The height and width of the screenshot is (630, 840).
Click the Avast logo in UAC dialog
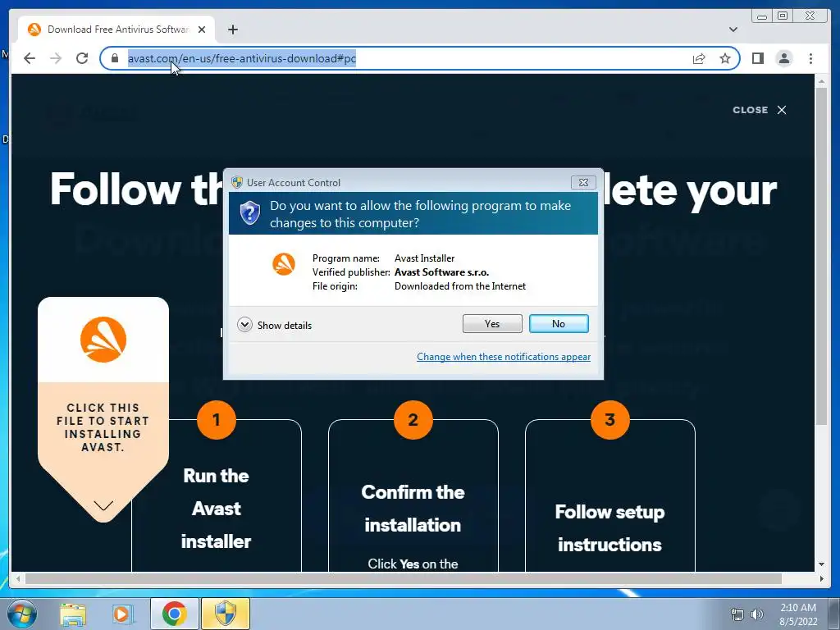click(283, 264)
